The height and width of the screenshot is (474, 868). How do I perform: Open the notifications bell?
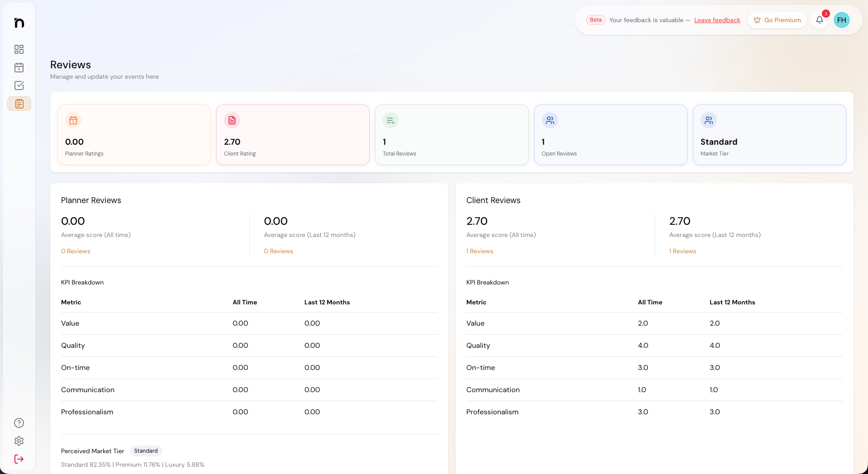pyautogui.click(x=819, y=20)
